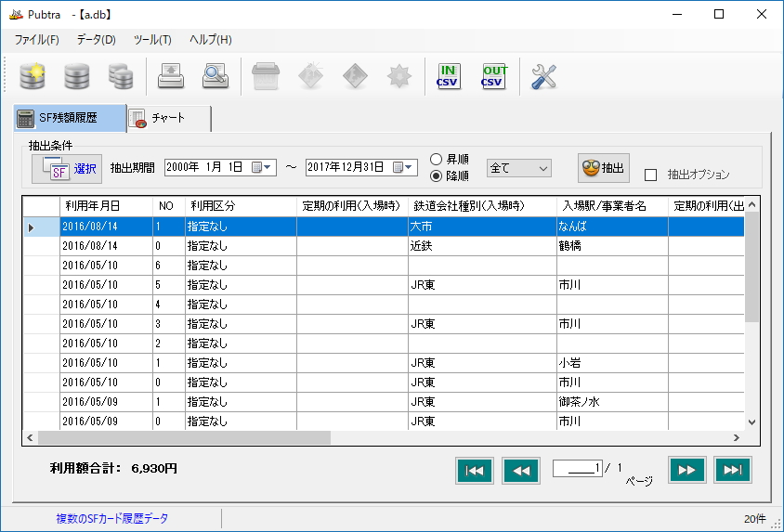Click the card reader magnifier icon
The height and width of the screenshot is (532, 784).
click(216, 76)
